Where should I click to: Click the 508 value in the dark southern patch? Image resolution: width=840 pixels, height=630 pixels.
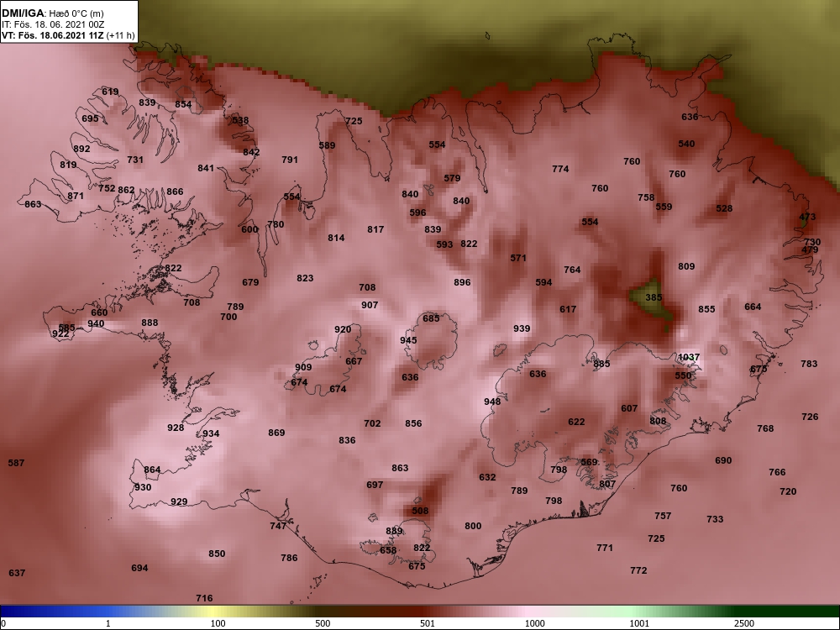[x=420, y=511]
